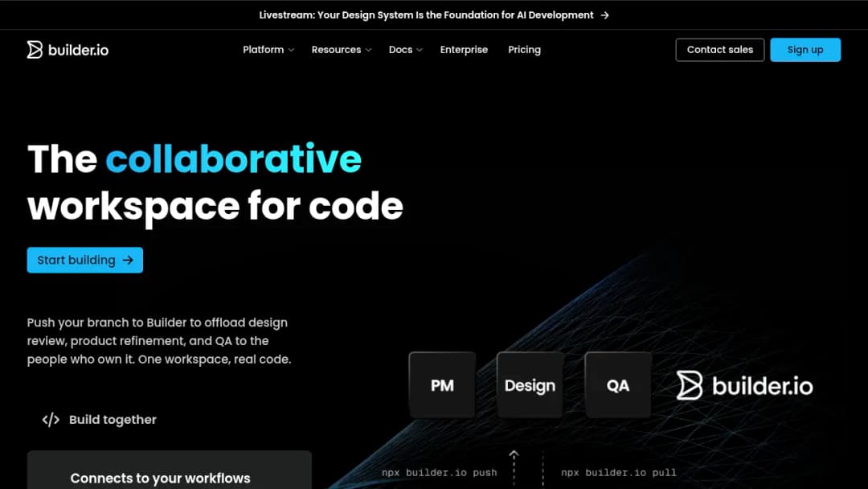The height and width of the screenshot is (489, 868).
Task: Open the Livestream announcement banner link
Action: pyautogui.click(x=434, y=15)
